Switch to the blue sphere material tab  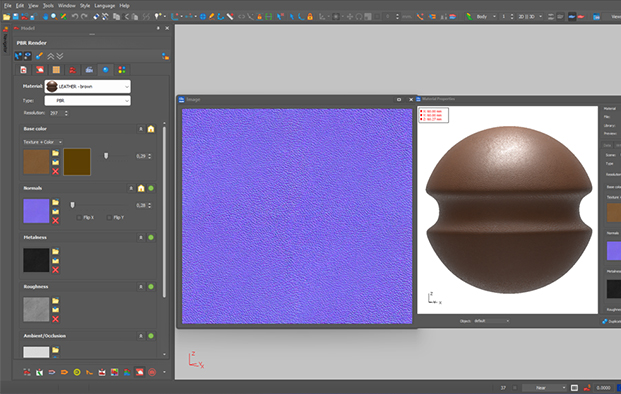[105, 70]
